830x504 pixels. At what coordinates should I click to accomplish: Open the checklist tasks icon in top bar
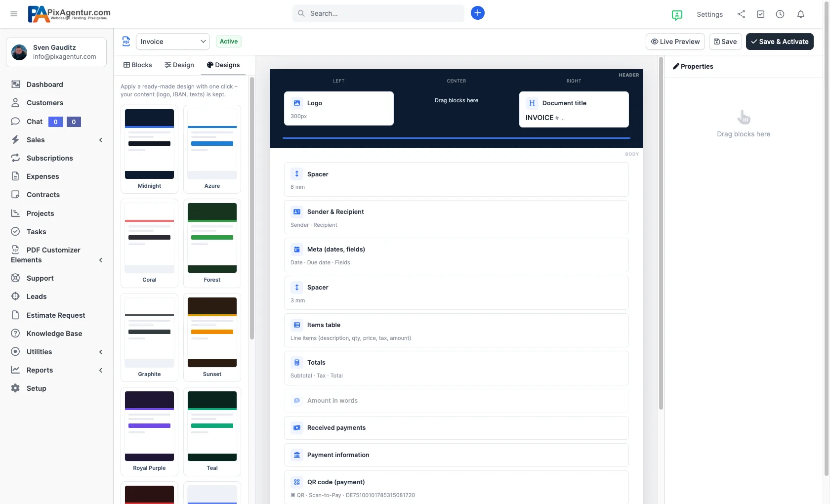761,14
